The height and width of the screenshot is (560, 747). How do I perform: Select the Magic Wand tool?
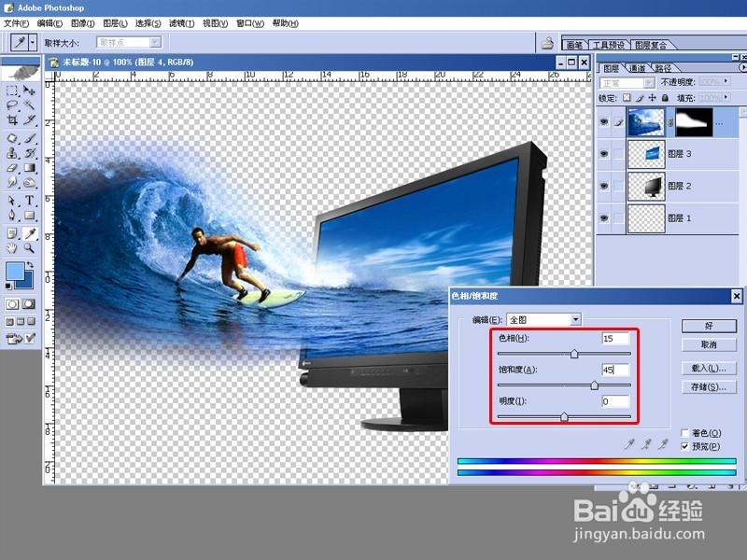click(x=30, y=105)
